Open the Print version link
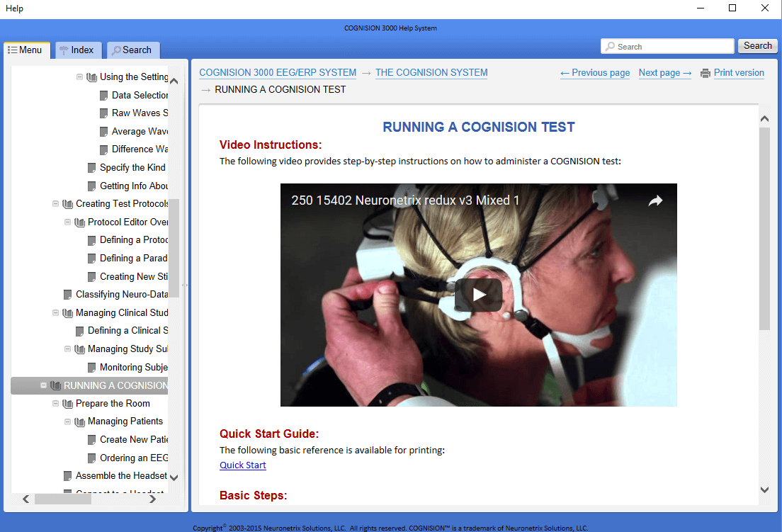Viewport: 782px width, 532px height. click(x=739, y=73)
